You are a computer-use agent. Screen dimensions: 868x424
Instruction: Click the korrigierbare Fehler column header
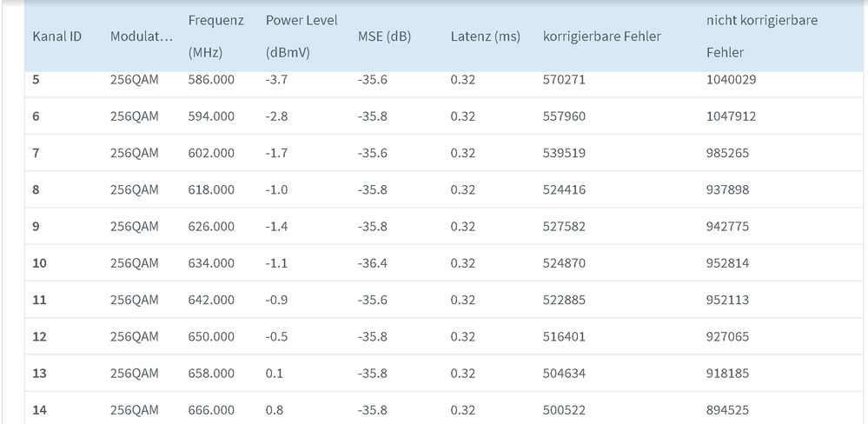tap(601, 36)
